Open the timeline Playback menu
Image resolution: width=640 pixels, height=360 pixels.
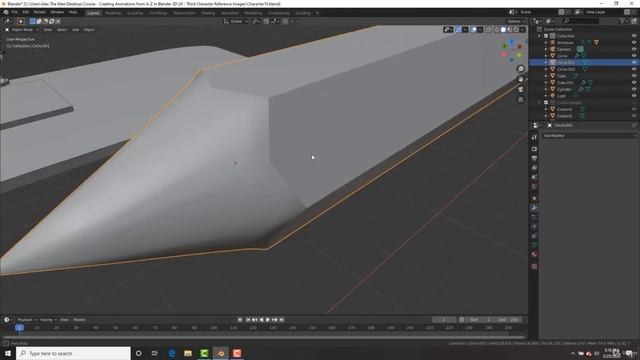click(25, 320)
